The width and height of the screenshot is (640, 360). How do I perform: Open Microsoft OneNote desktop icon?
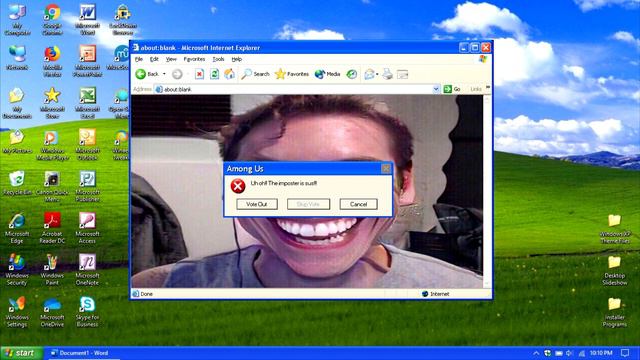[87, 270]
